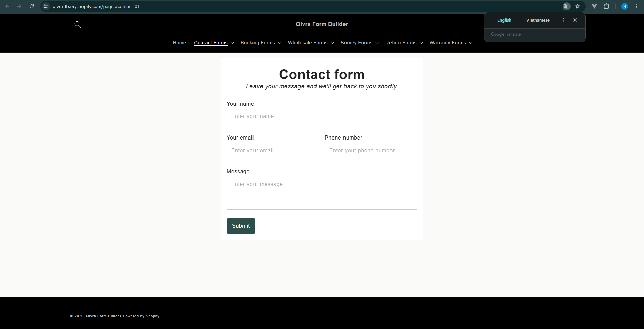Click the Google Translate icon in address bar

coord(567,6)
